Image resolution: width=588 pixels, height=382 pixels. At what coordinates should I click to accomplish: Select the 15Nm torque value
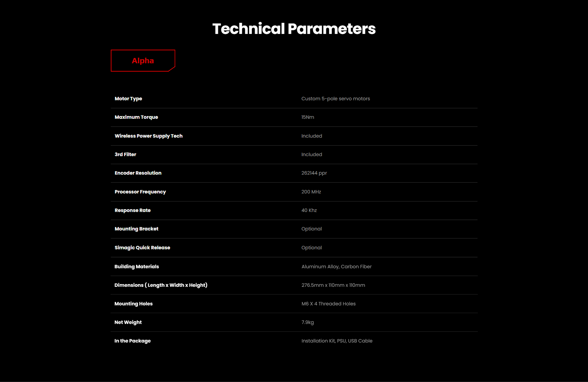tap(307, 117)
